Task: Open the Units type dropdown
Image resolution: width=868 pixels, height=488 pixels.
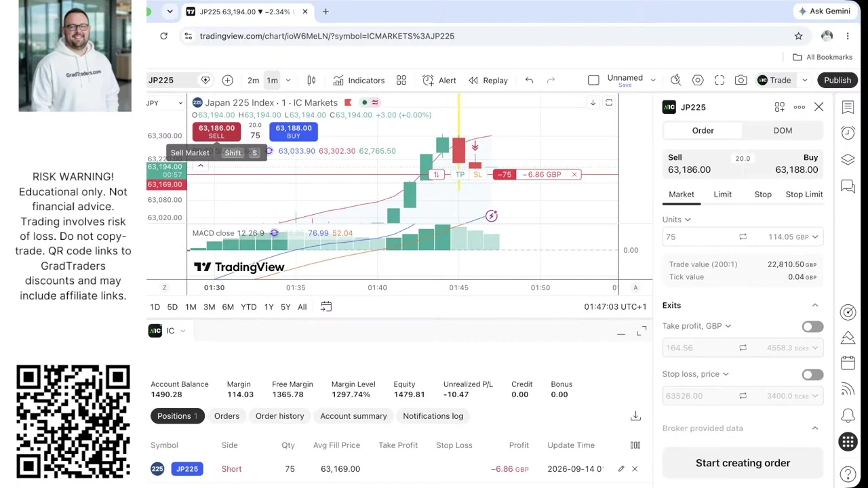Action: coord(677,220)
